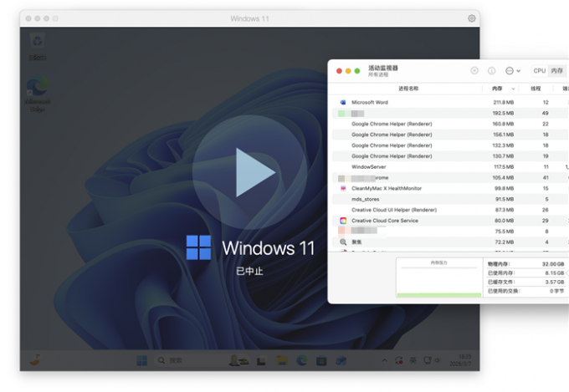Click the process info button in Activity Monitor
The image size is (569, 392).
point(491,71)
